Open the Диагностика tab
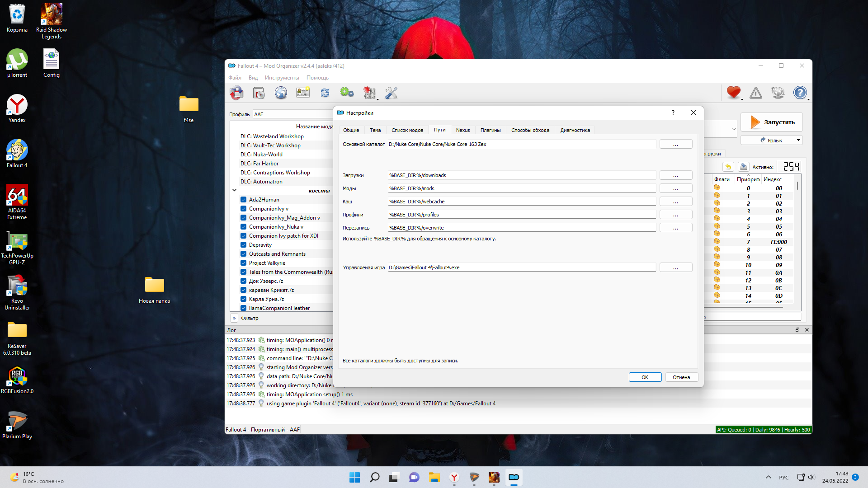 click(575, 130)
